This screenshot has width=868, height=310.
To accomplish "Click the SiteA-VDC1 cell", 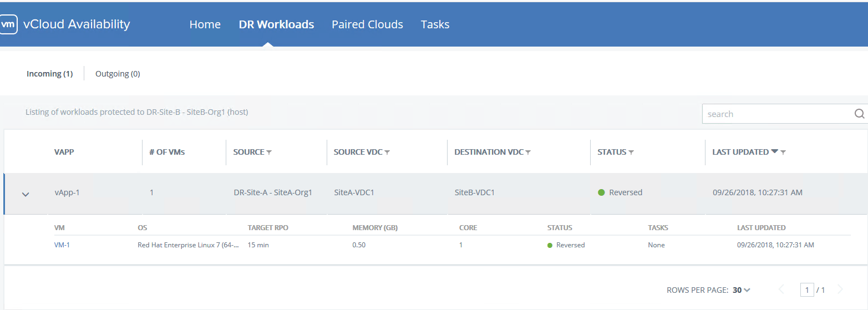I will click(x=354, y=192).
